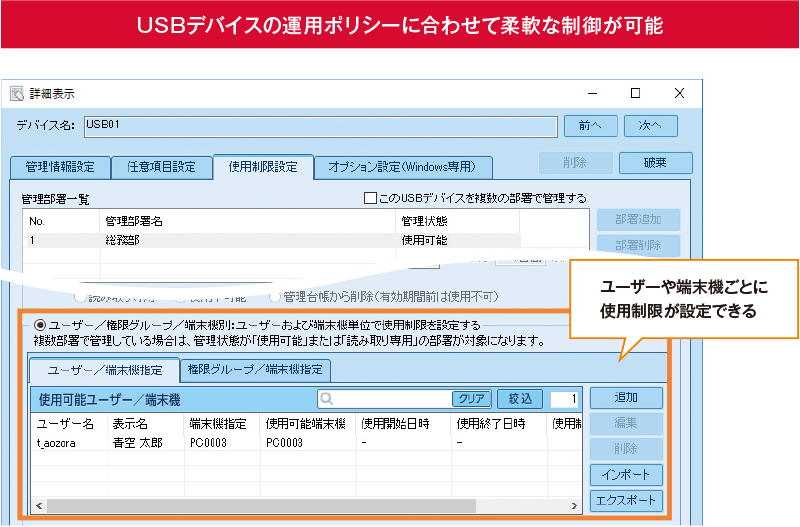Click the left scroll arrow of the table
This screenshot has height=527, width=800.
(38, 504)
